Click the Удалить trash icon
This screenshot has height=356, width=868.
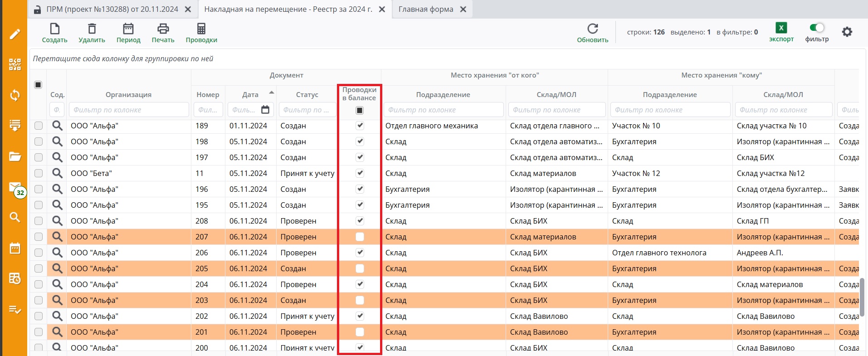pyautogui.click(x=92, y=29)
